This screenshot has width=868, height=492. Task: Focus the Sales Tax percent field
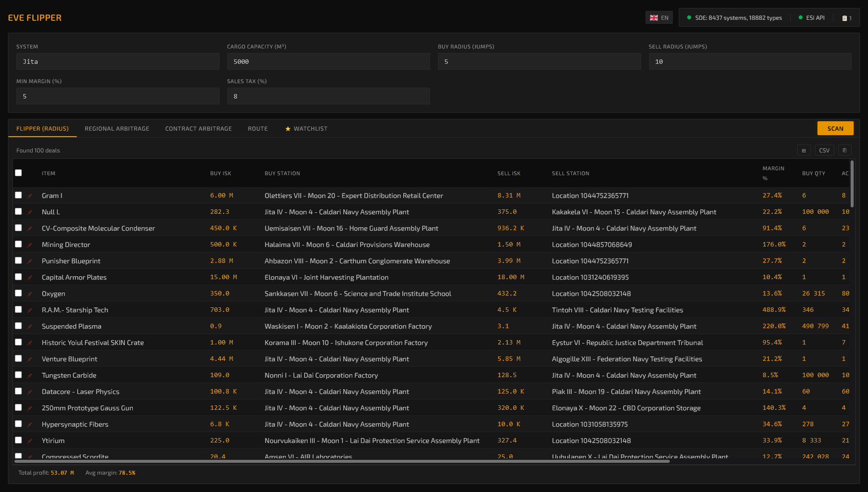(328, 96)
